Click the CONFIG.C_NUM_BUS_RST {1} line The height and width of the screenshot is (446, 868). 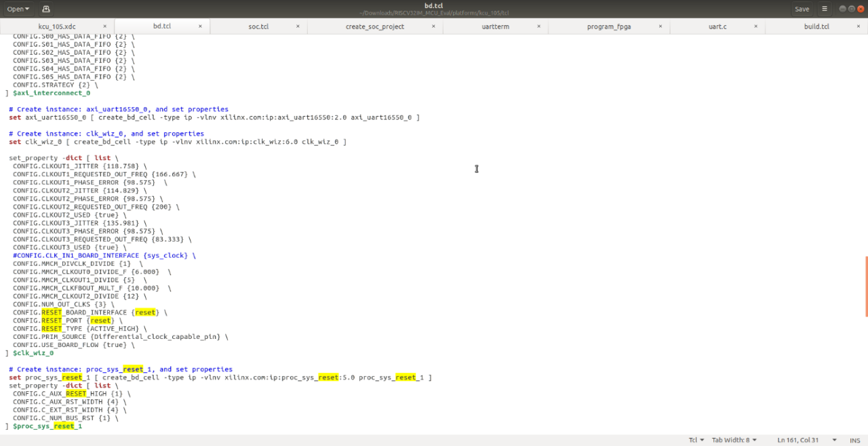pyautogui.click(x=66, y=418)
